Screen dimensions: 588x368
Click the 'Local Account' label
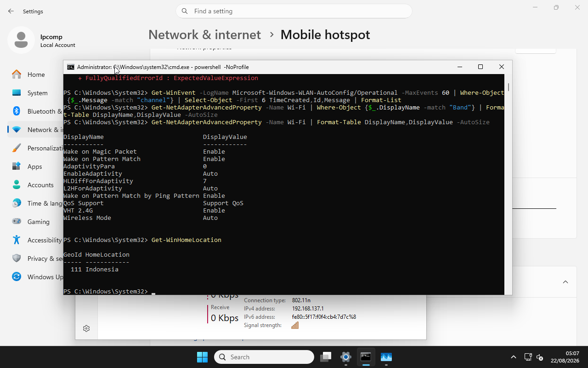pyautogui.click(x=58, y=45)
